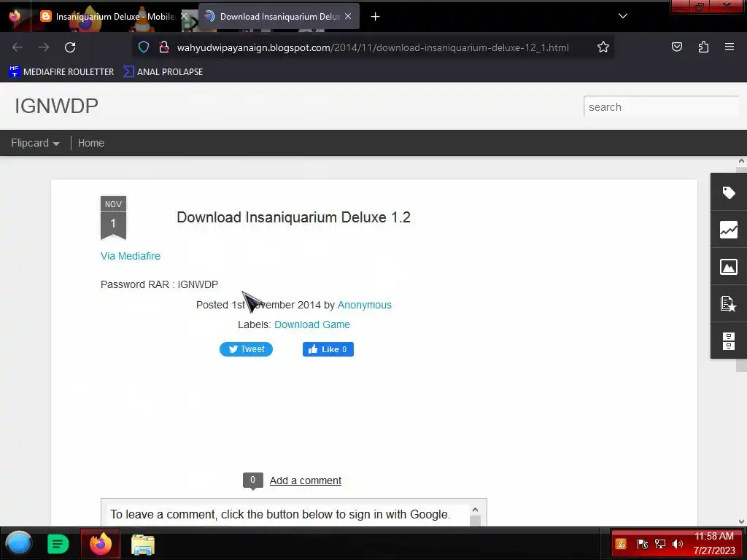747x560 pixels.
Task: Click the 0 comment count bubble
Action: pos(252,480)
